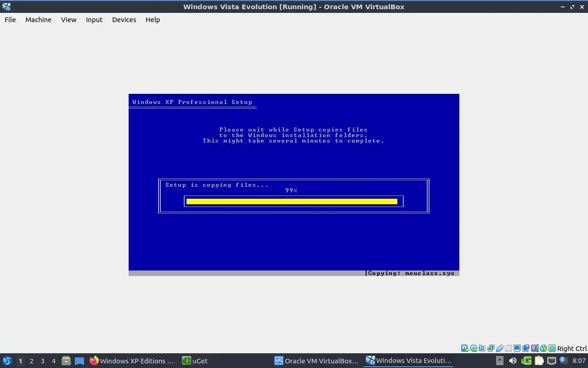
Task: Minimize the VirtualBox VM window
Action: click(x=563, y=7)
